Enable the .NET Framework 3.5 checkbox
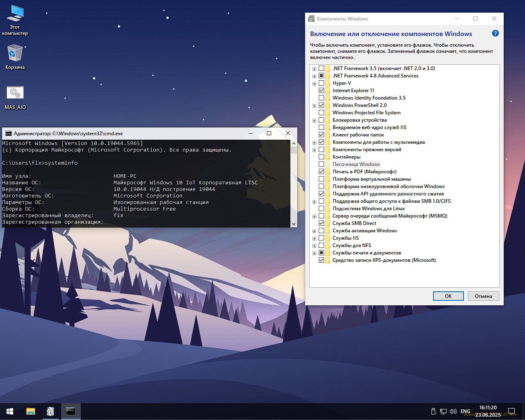The image size is (525, 420). click(322, 68)
